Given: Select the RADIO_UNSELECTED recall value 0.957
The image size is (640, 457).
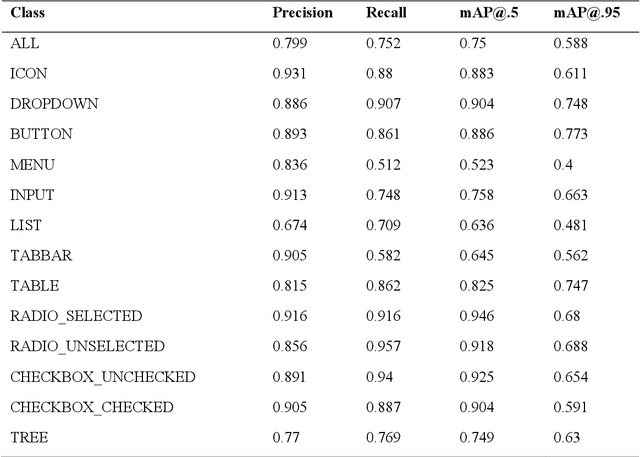Looking at the screenshot, I should (x=383, y=346).
